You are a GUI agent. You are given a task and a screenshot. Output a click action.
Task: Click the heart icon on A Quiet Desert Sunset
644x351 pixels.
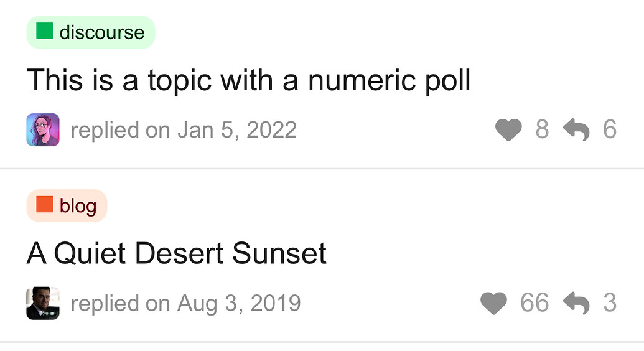493,304
